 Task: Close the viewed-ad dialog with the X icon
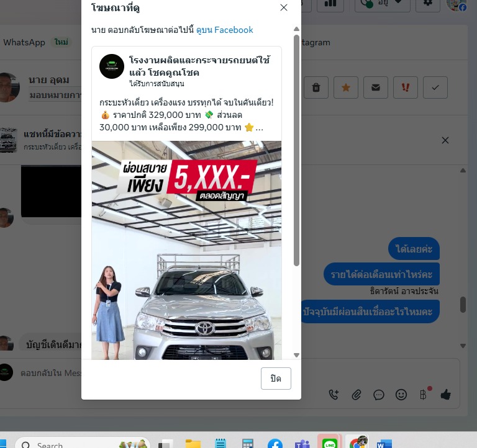[x=283, y=7]
